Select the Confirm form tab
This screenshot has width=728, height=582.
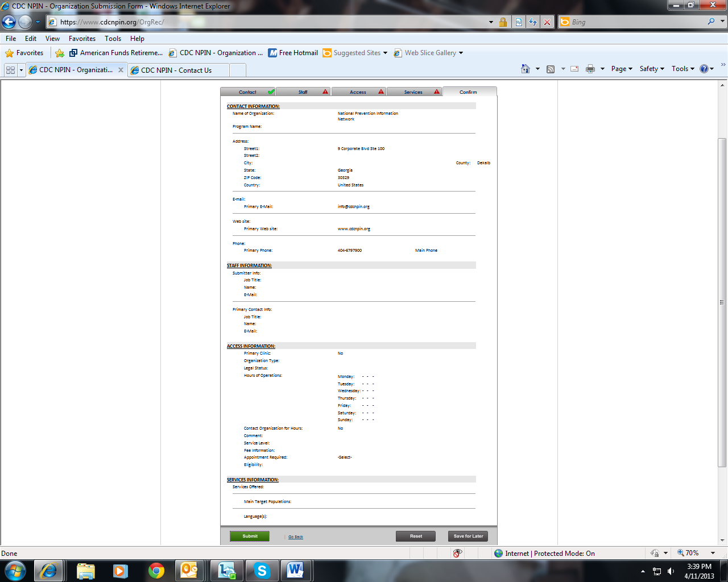point(469,92)
